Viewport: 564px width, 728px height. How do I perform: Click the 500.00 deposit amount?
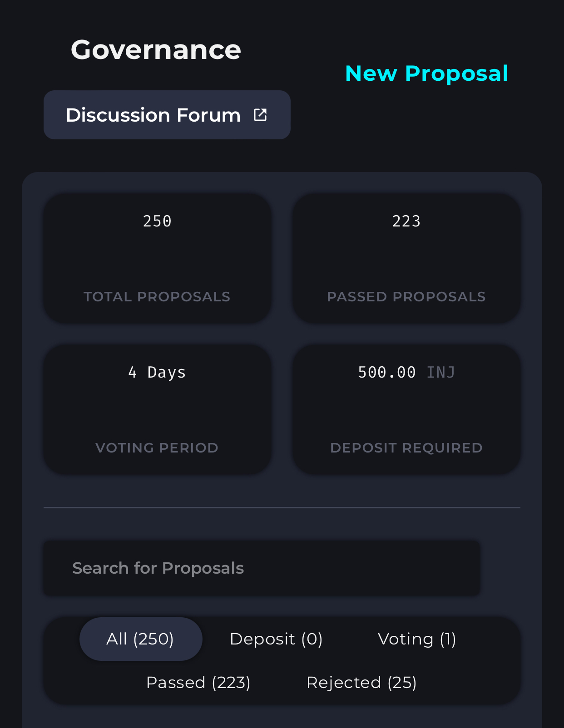click(387, 373)
